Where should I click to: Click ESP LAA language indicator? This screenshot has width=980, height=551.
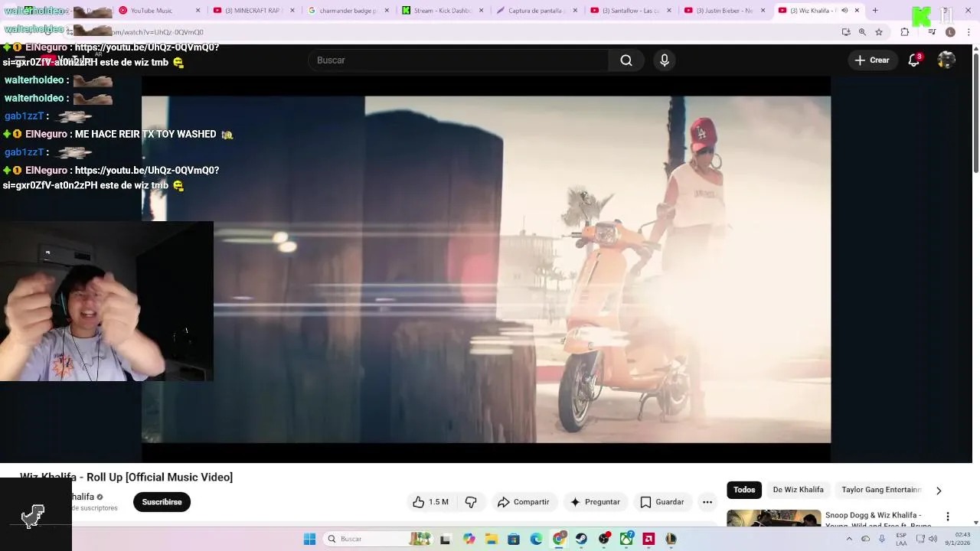[x=901, y=539]
